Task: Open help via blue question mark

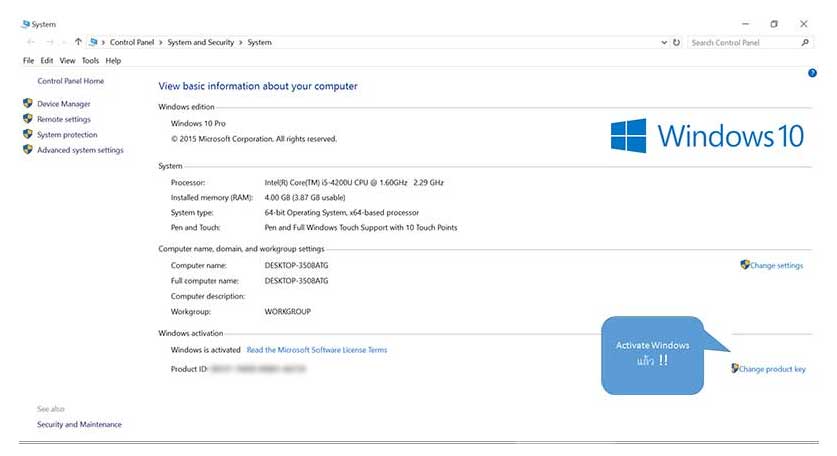Action: 812,73
